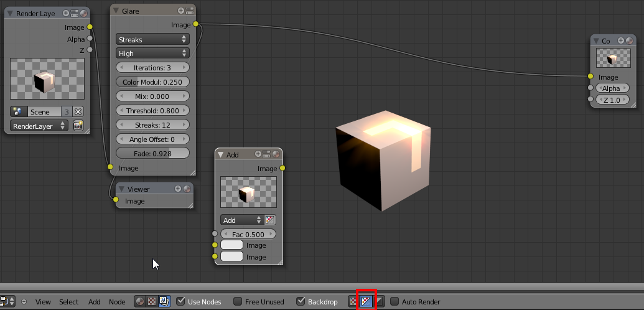Toggle options icon on Glare node header
Image resolution: width=644 pixels, height=310 pixels.
189,11
